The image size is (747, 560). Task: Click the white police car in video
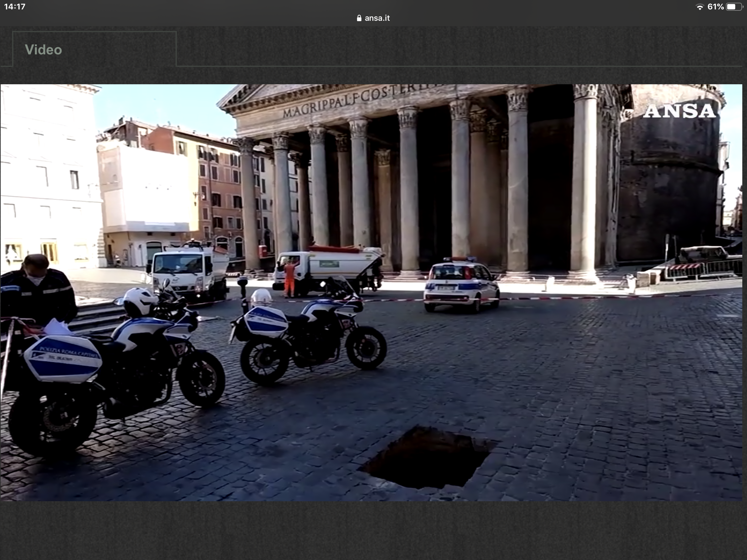click(x=461, y=285)
